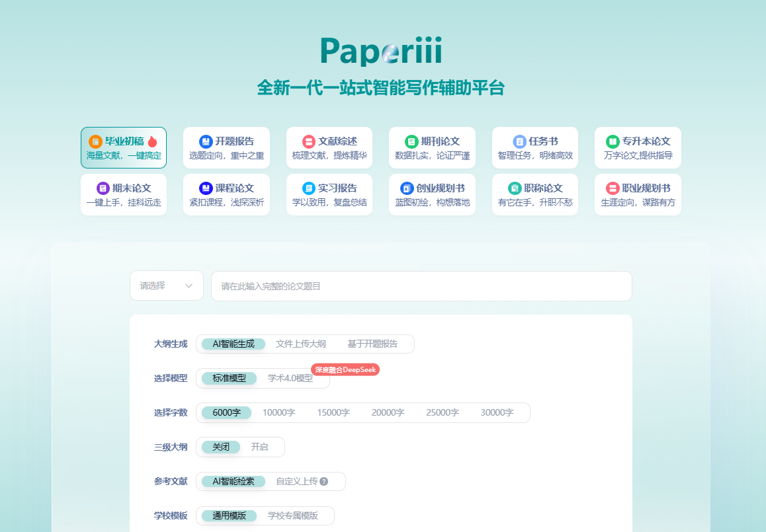This screenshot has height=532, width=766.
Task: Open the 期刊论文 tab
Action: pyautogui.click(x=433, y=148)
